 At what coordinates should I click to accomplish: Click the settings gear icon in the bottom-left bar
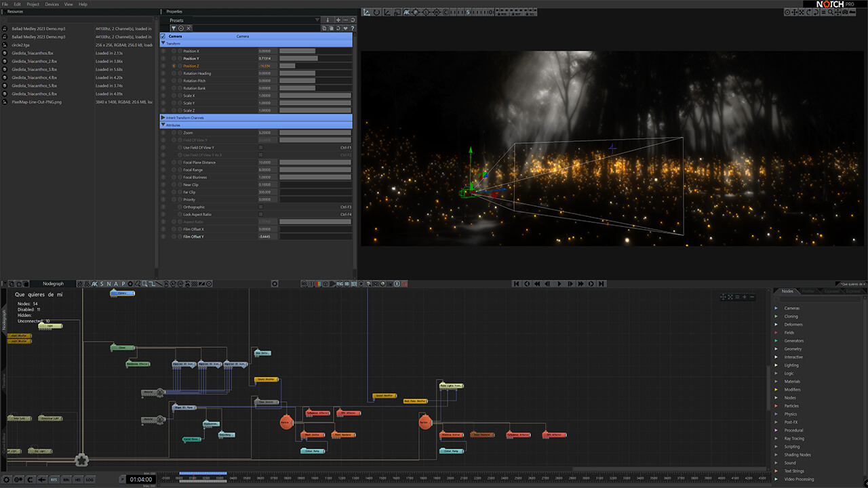pos(6,479)
